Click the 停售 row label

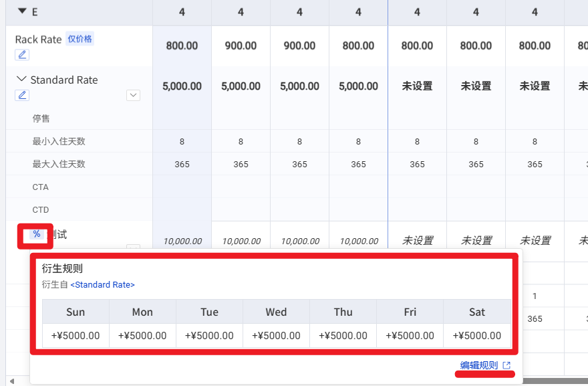click(x=41, y=118)
